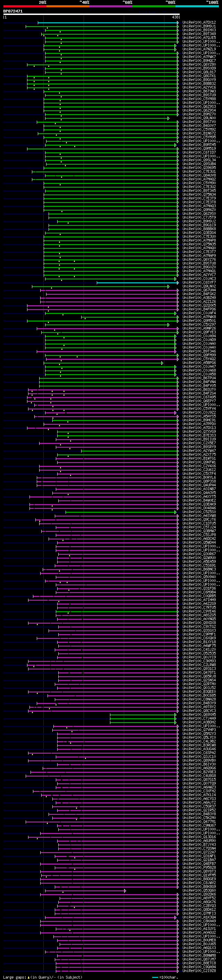Select the UniRef100_B6SUT0 label
Viewport: 222px width, 980px height.
(x=199, y=390)
